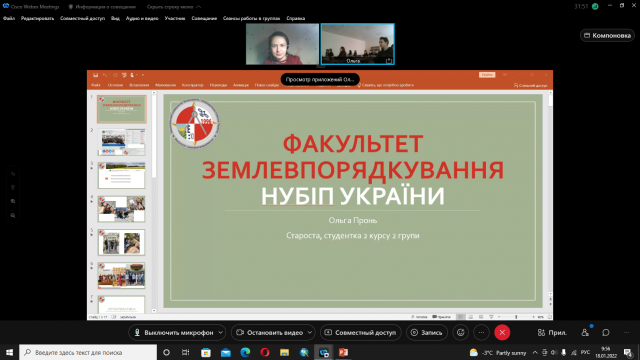The image size is (640, 360).
Task: Switch to Reading view icon
Action: (x=481, y=317)
